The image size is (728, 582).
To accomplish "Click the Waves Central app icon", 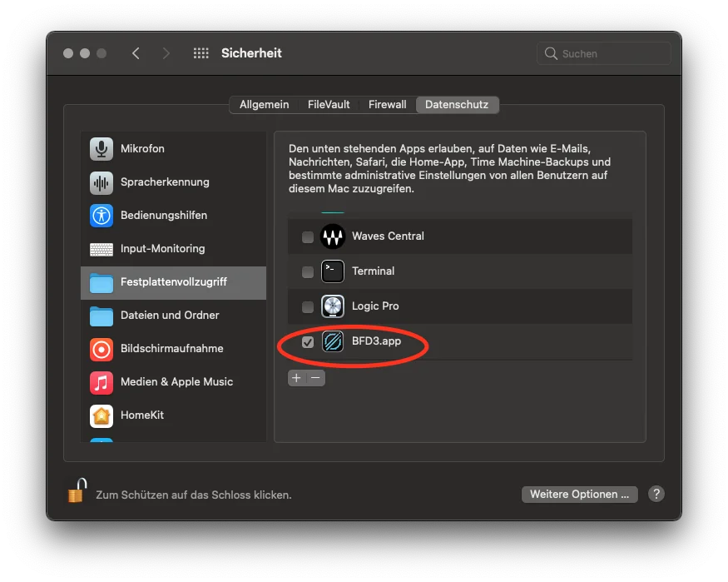I will (333, 236).
